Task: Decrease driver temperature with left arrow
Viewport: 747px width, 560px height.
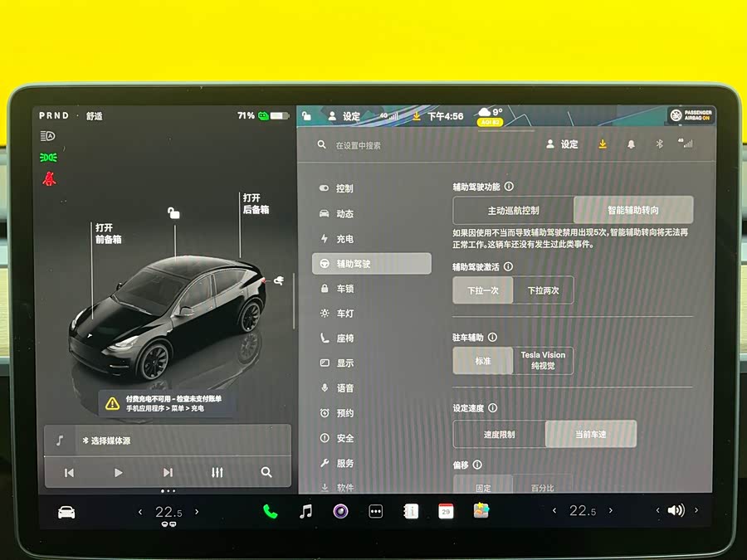Action: tap(140, 513)
